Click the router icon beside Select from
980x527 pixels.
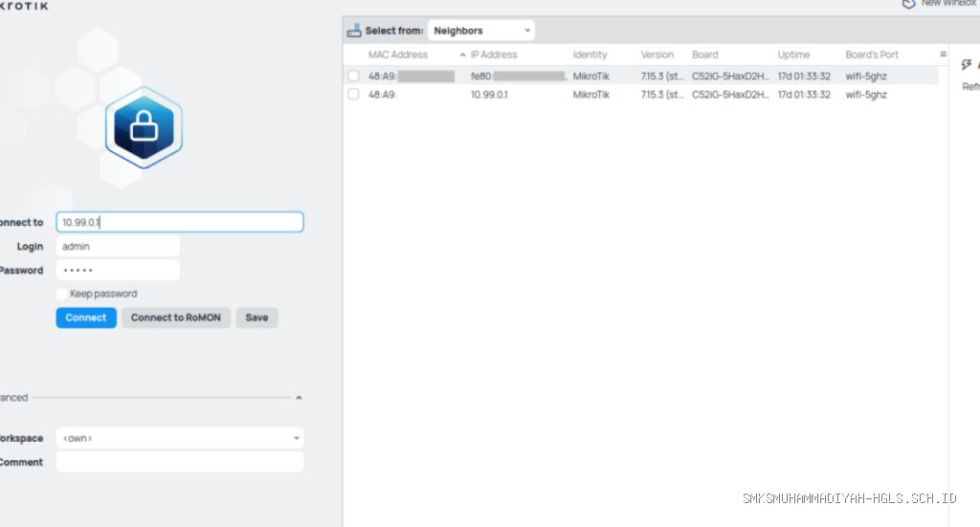click(354, 31)
